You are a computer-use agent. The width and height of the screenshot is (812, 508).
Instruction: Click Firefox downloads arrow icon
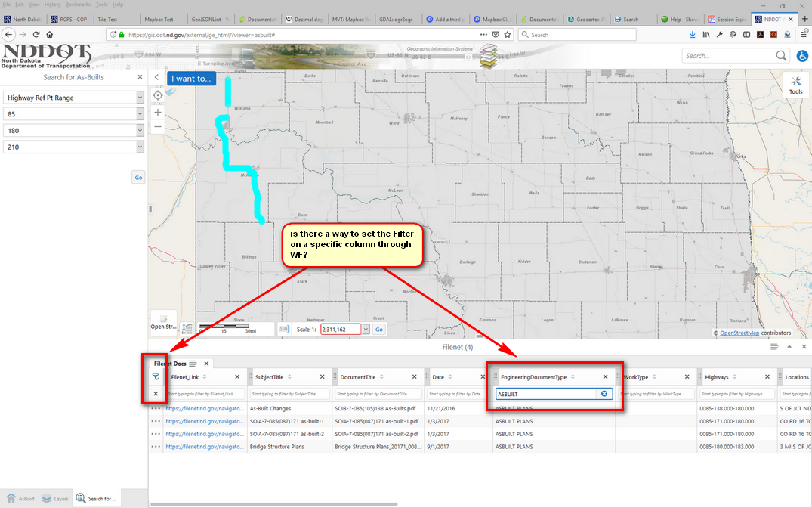click(693, 34)
